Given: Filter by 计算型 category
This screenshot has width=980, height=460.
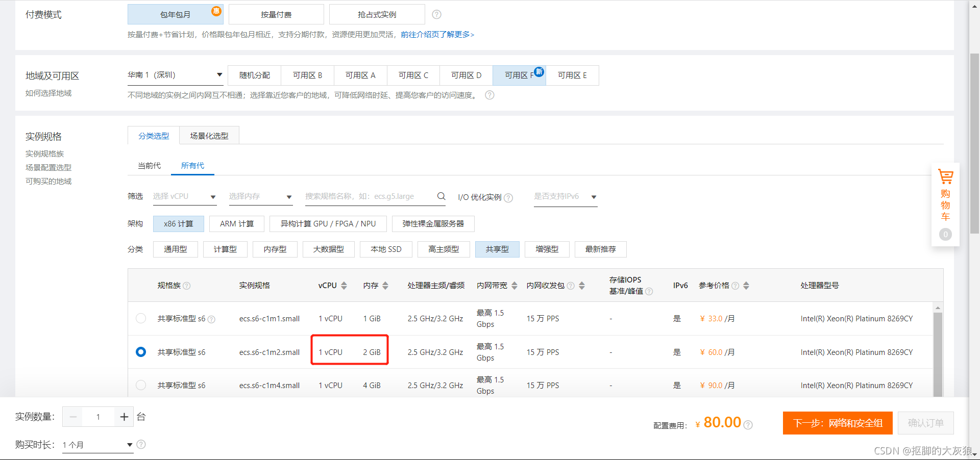Looking at the screenshot, I should [x=225, y=249].
